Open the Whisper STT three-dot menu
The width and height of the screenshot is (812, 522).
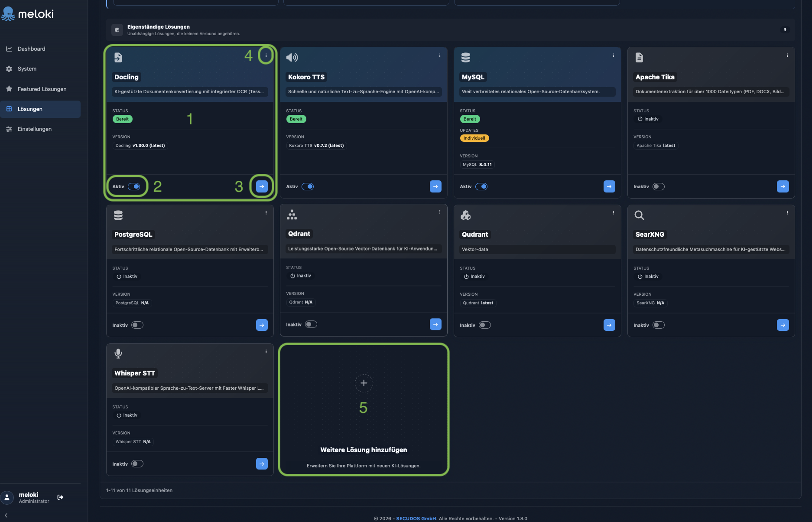266,352
